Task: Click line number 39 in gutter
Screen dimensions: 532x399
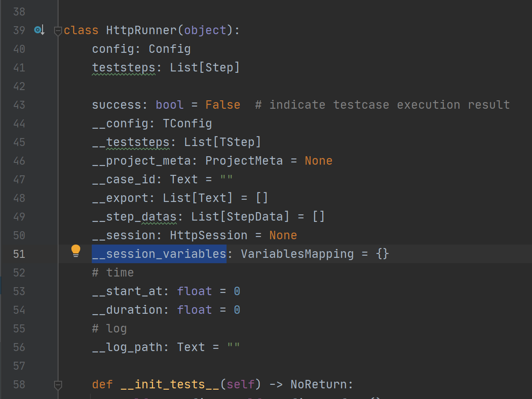Action: point(19,30)
